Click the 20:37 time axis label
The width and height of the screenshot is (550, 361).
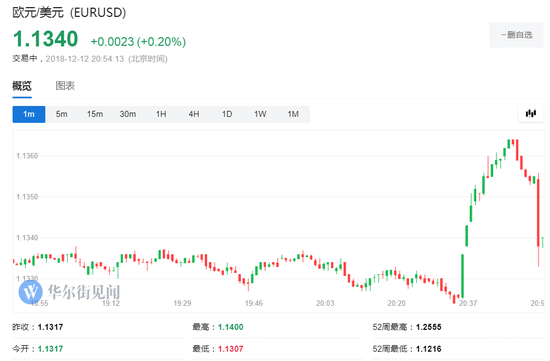pyautogui.click(x=468, y=303)
